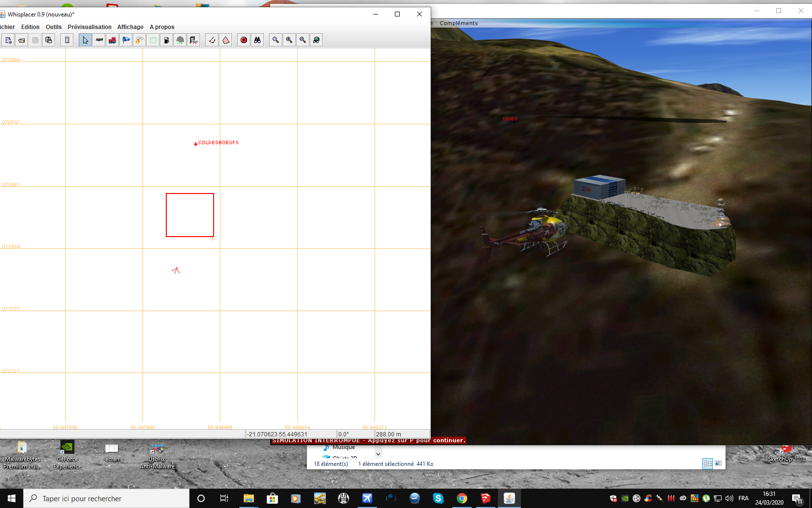This screenshot has width=812, height=508.
Task: Switch to Java Whisplacer app in taskbar
Action: click(x=509, y=498)
